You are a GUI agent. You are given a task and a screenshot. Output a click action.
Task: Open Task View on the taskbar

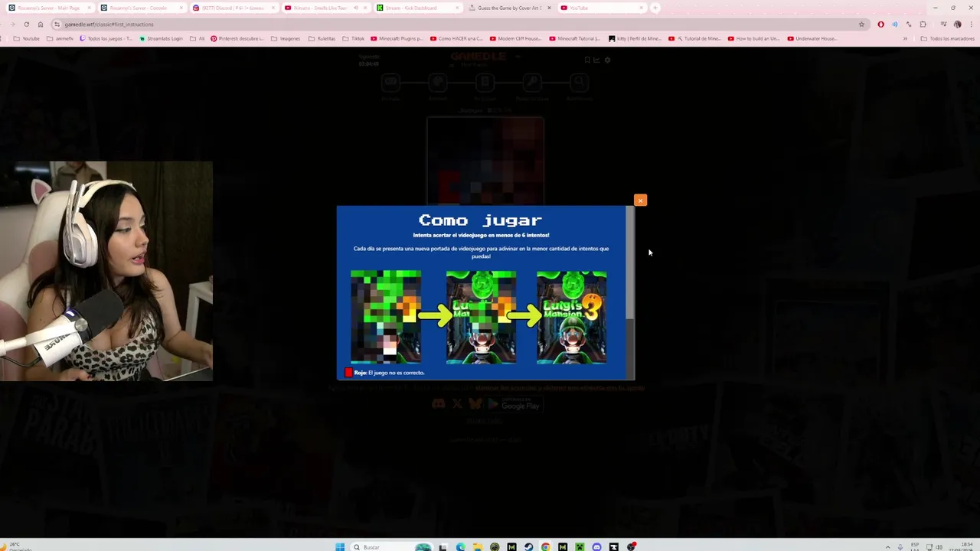[x=443, y=546]
